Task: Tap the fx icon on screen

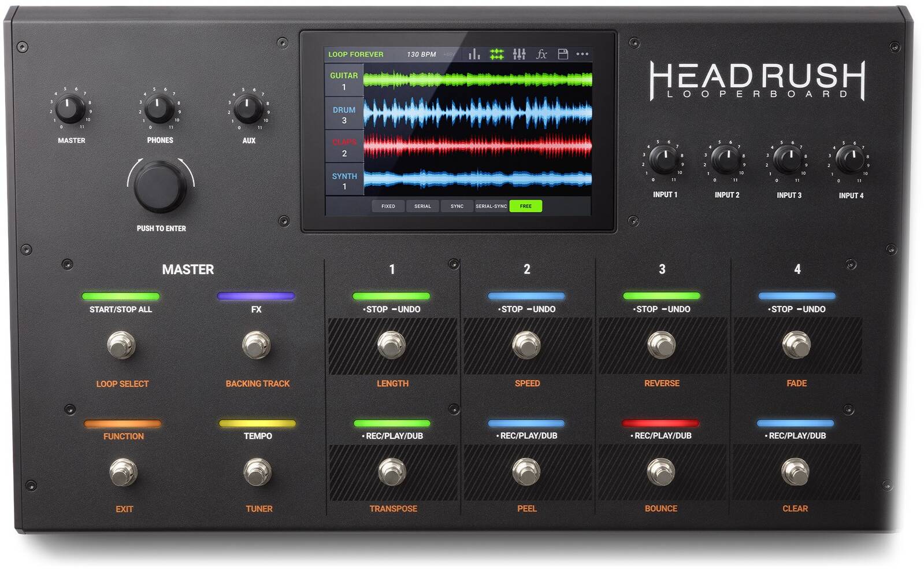Action: 541,54
